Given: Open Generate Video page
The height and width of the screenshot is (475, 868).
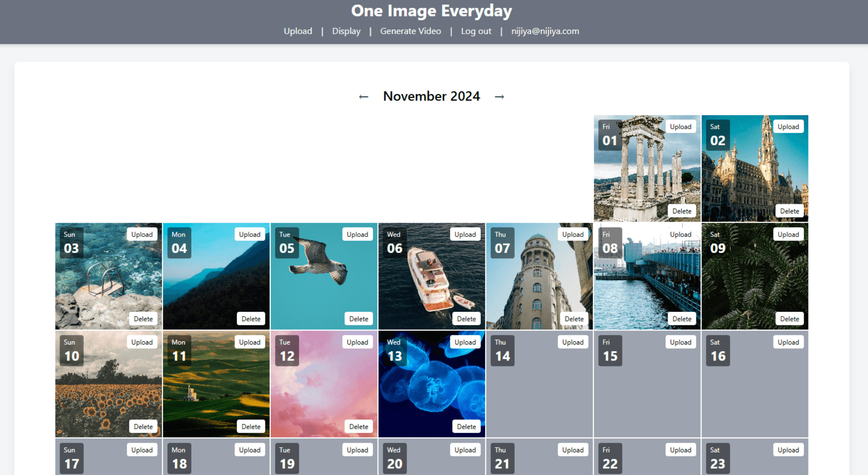Looking at the screenshot, I should [x=410, y=31].
